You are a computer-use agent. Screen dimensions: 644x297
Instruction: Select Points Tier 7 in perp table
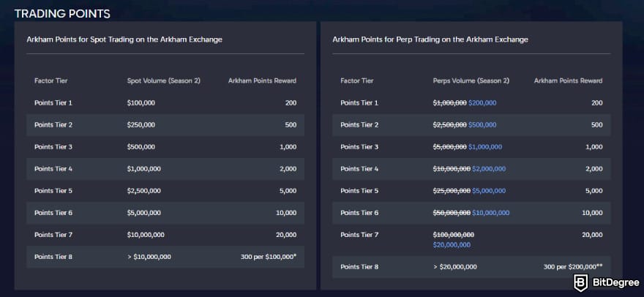359,235
